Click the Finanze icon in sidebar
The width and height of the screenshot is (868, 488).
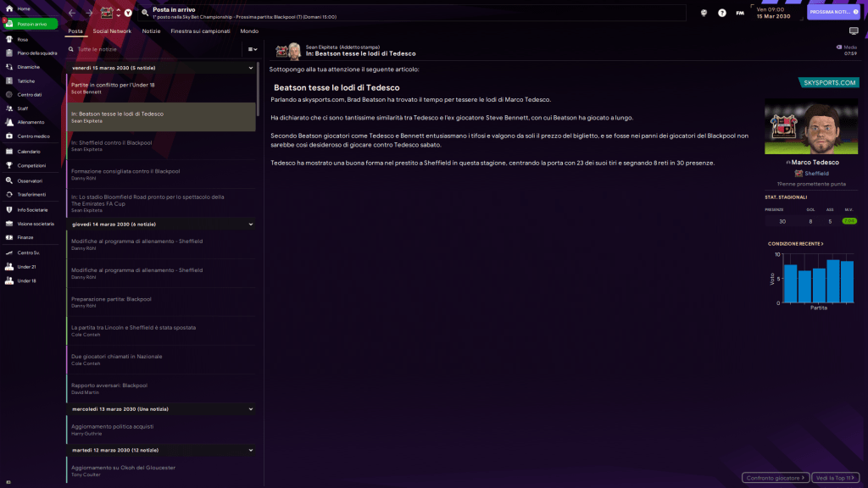coord(8,237)
